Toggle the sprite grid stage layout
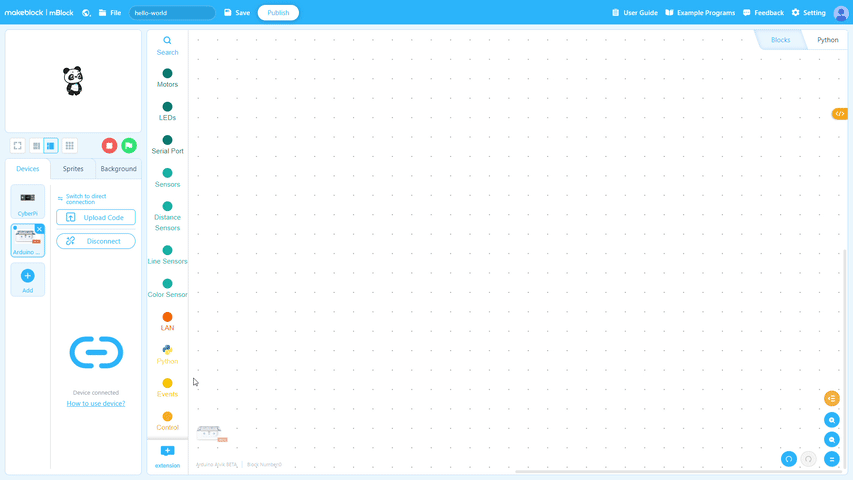853x480 pixels. point(69,146)
